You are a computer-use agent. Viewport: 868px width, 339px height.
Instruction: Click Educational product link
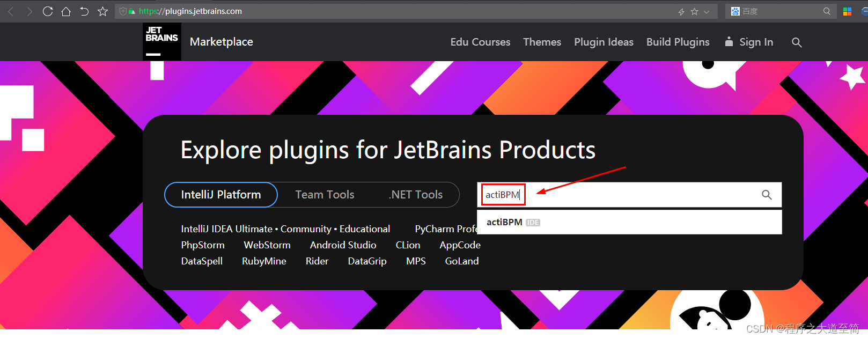[x=365, y=229]
